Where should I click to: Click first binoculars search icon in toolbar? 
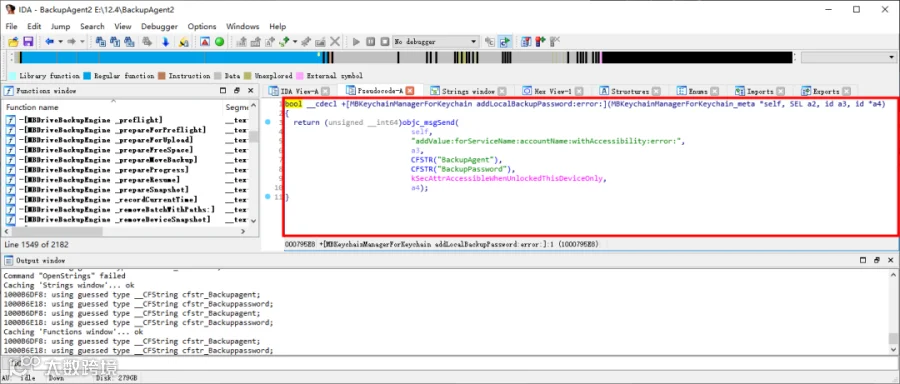click(101, 42)
